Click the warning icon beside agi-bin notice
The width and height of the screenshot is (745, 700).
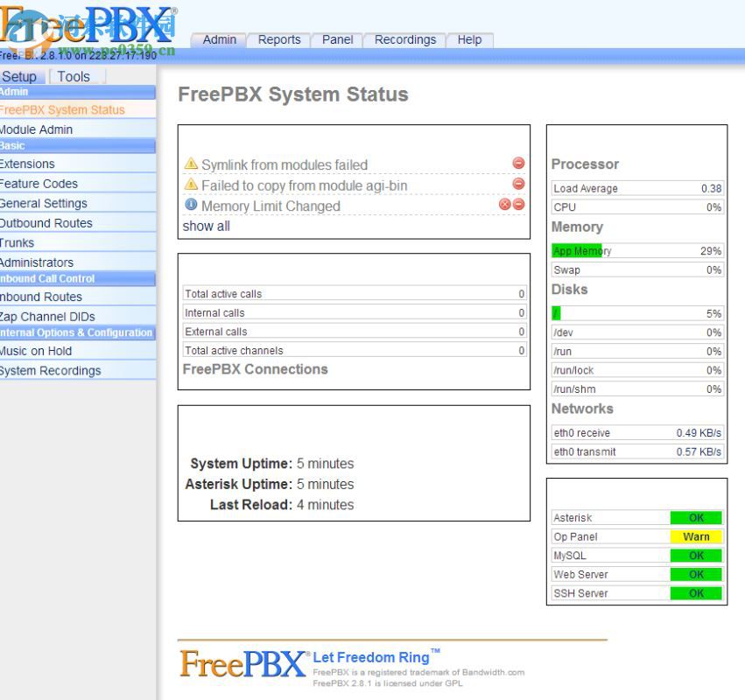(x=190, y=185)
